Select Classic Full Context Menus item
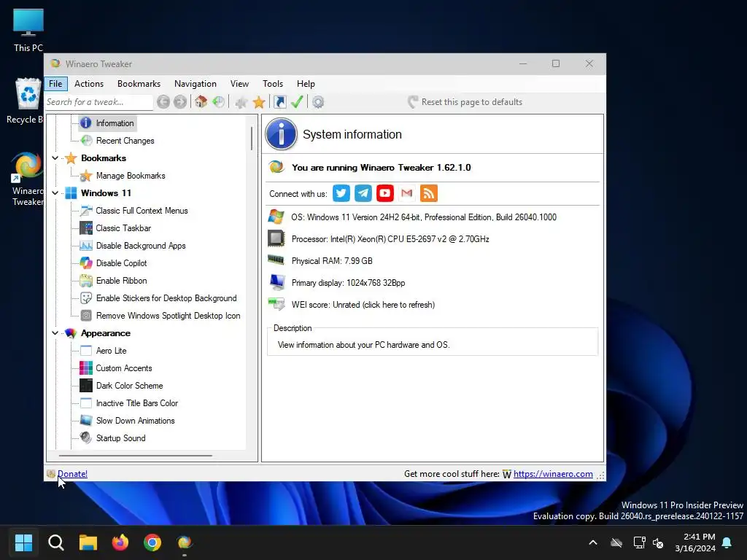 coord(142,211)
